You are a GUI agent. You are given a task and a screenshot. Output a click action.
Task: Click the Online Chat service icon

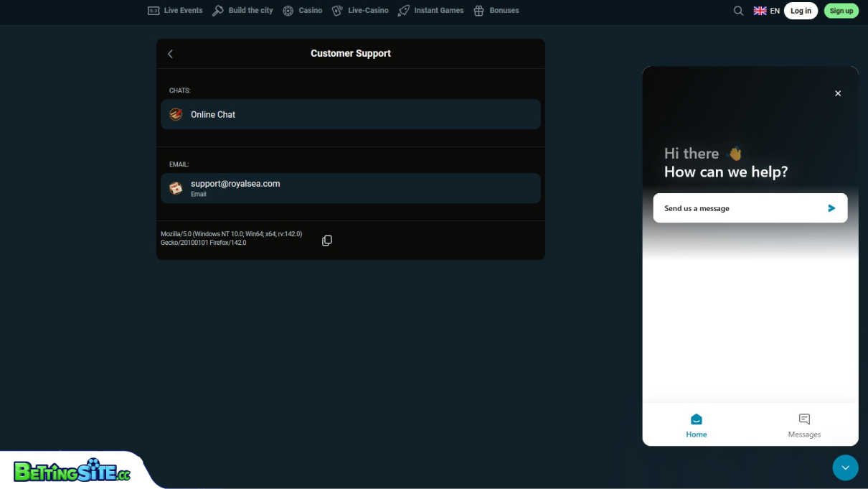pyautogui.click(x=176, y=114)
